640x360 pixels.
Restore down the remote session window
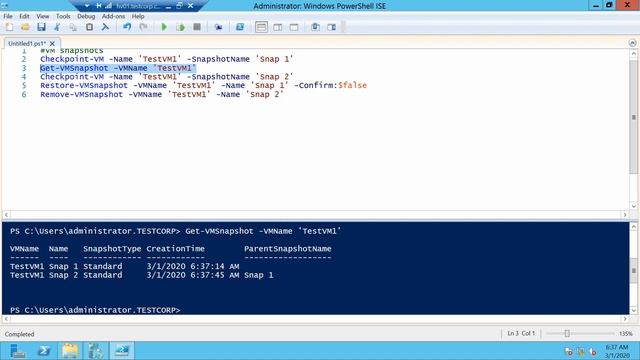[179, 6]
